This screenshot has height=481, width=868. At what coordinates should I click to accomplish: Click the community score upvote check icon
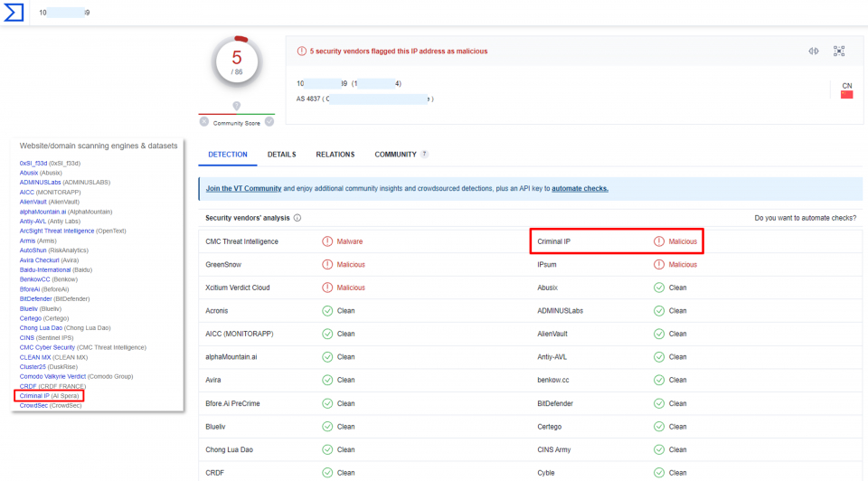point(269,122)
